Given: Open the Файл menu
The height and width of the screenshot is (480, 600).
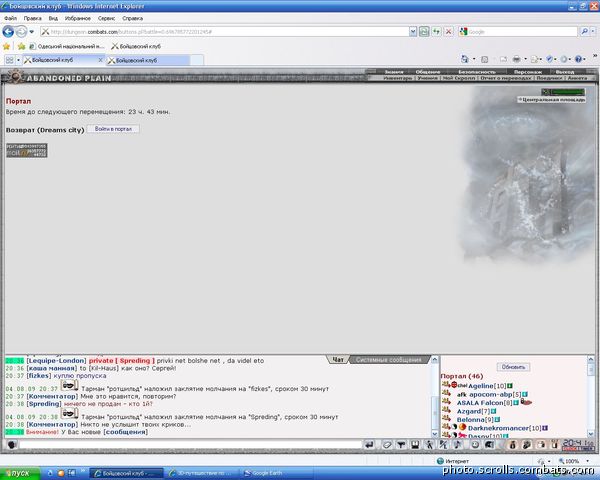Looking at the screenshot, I should [x=10, y=18].
